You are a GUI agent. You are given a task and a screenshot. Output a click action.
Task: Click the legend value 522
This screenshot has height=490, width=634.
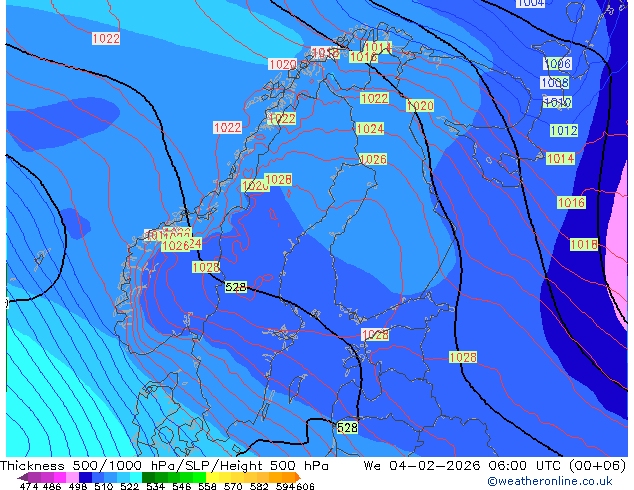(x=129, y=486)
